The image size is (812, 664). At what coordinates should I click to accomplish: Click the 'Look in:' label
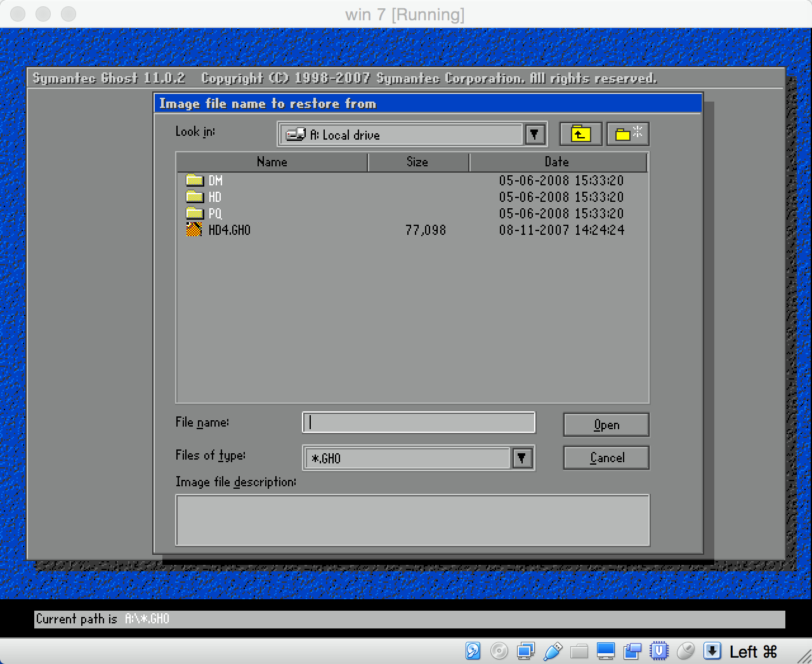[195, 131]
